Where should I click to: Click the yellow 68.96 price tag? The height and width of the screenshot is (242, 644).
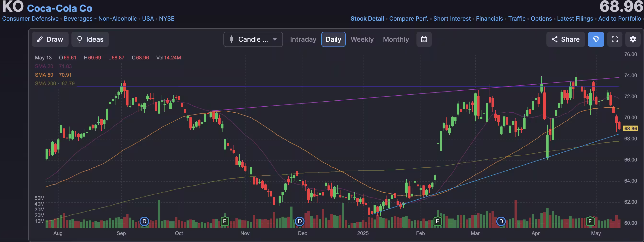pyautogui.click(x=631, y=129)
